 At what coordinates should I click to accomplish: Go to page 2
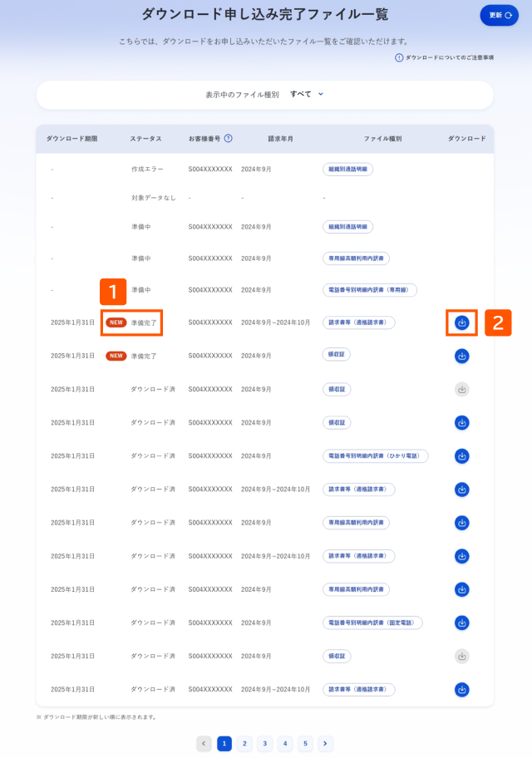244,744
